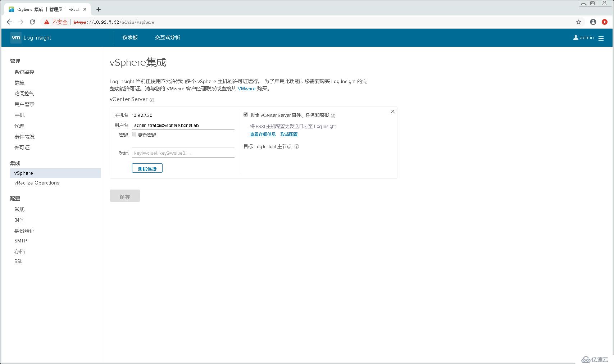Image resolution: width=614 pixels, height=364 pixels.
Task: Enable the 更新密码 checkbox
Action: tap(134, 135)
